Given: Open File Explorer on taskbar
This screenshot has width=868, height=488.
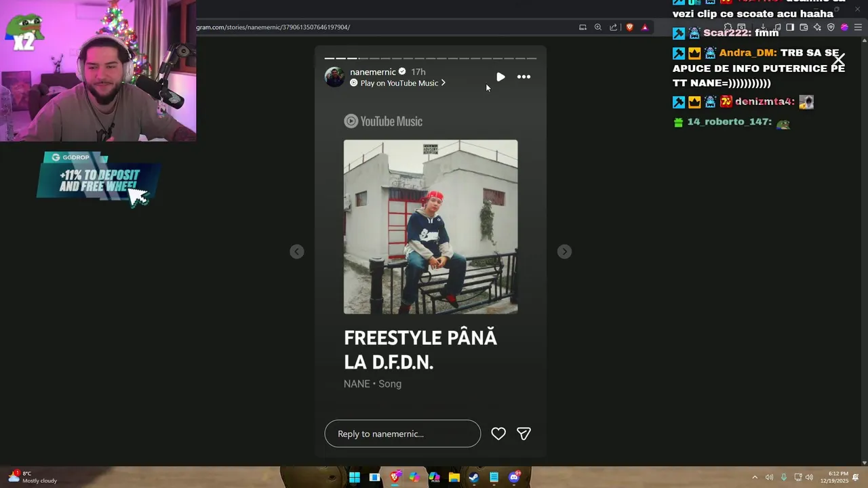Looking at the screenshot, I should tap(454, 477).
